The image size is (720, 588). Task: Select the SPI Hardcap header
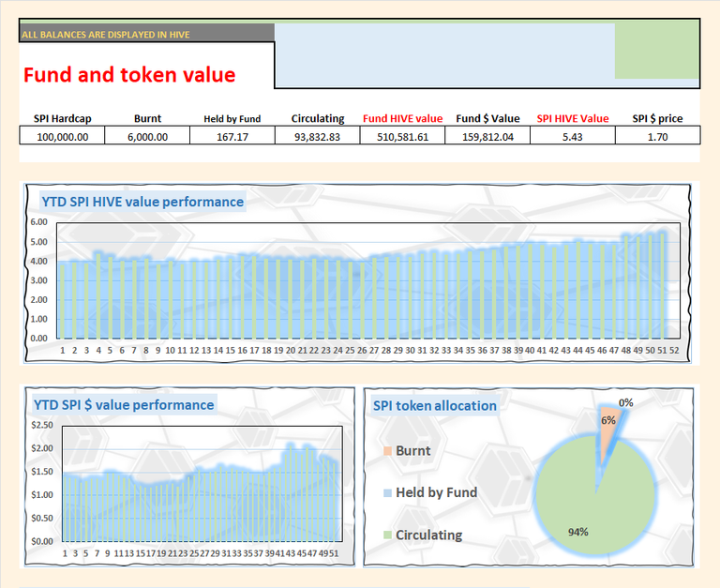click(63, 118)
